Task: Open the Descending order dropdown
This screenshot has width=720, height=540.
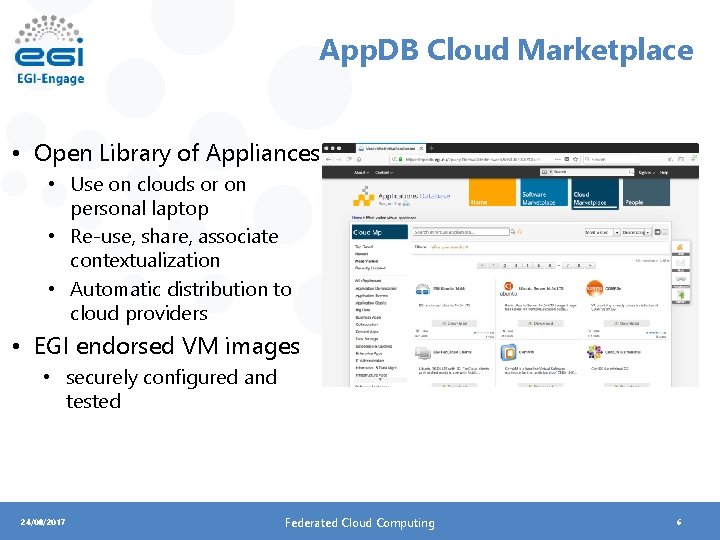Action: tap(636, 232)
